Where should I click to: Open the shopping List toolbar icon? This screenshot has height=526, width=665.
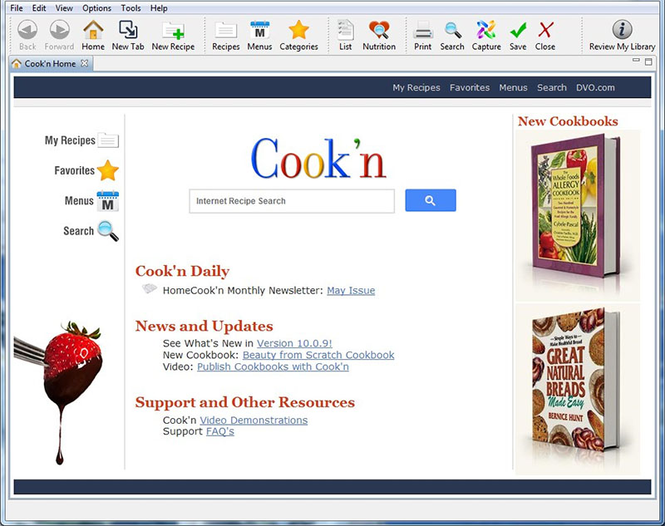345,31
